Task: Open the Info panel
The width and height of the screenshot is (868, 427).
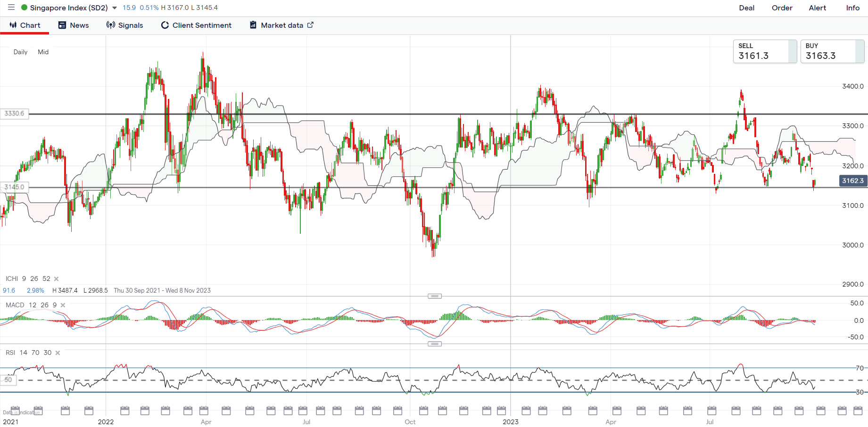Action: point(852,8)
